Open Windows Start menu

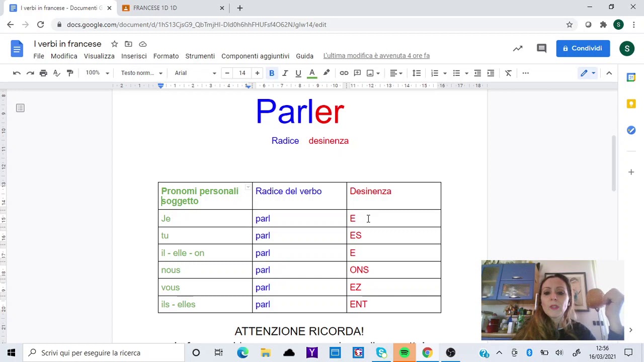point(11,353)
